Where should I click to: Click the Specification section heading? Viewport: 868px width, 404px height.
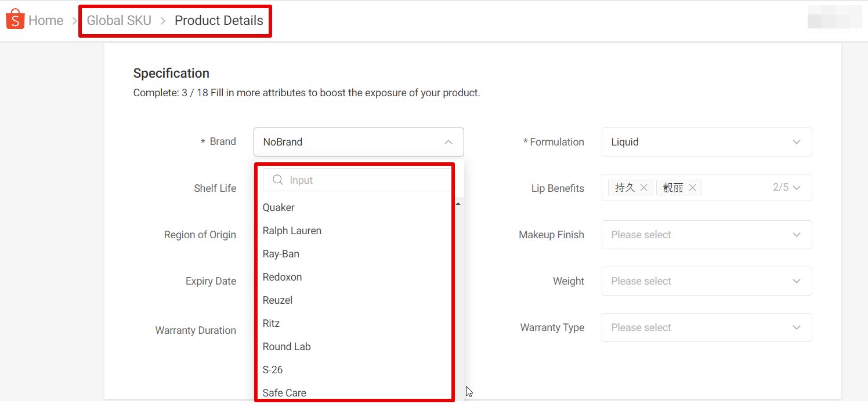[x=171, y=73]
